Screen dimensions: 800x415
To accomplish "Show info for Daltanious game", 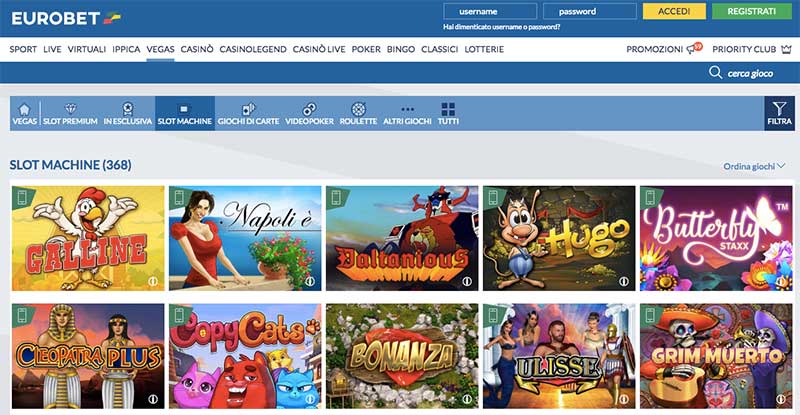I will (x=466, y=281).
